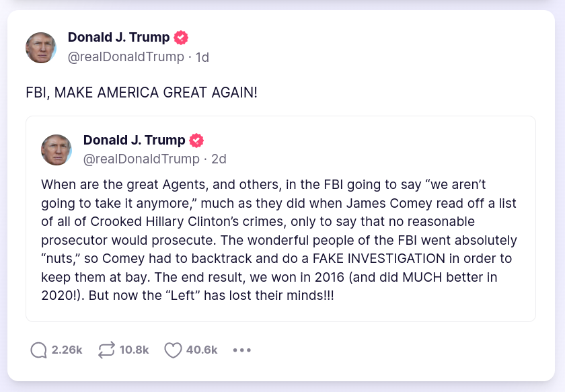Open the main post's "1d" timestamp
The height and width of the screenshot is (392, 565).
point(202,57)
